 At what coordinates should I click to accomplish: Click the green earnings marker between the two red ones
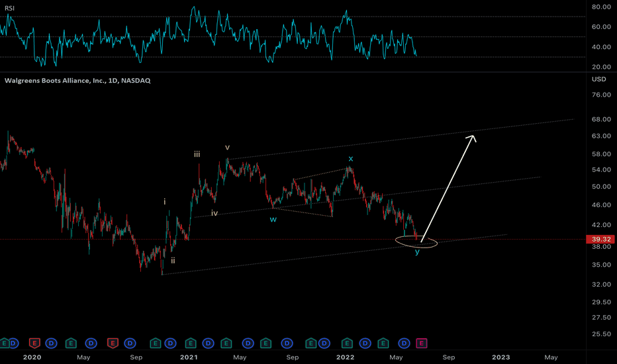tap(71, 343)
